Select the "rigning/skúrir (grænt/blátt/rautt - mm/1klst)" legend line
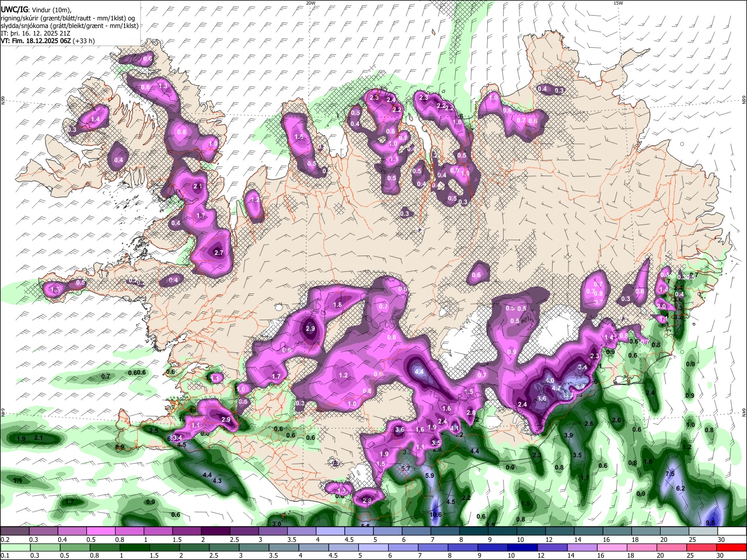 coord(68,18)
